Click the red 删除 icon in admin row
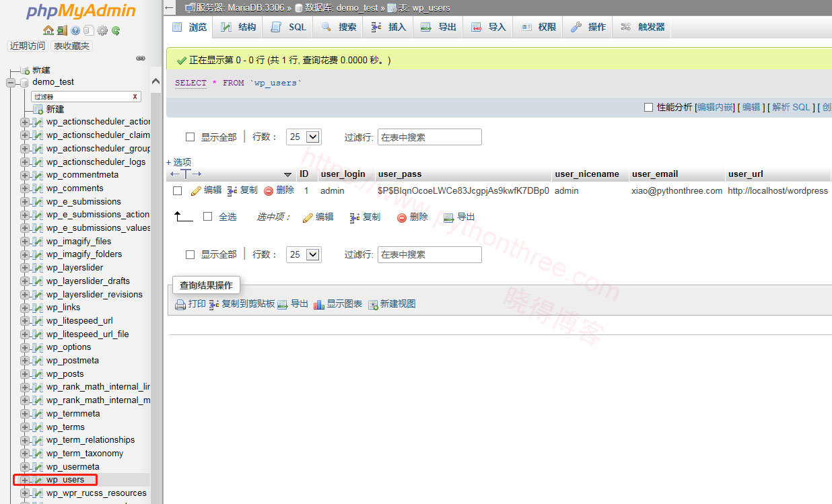The image size is (832, 504). tap(269, 190)
